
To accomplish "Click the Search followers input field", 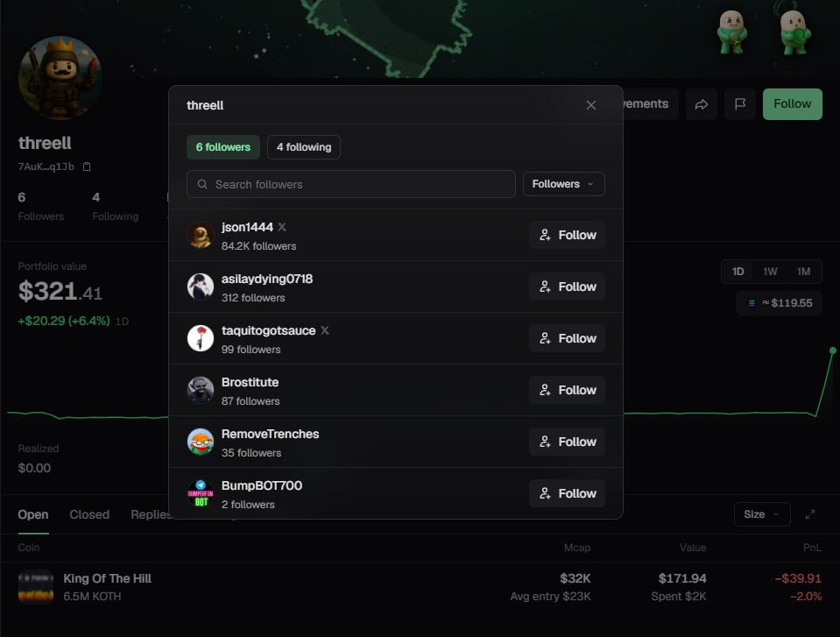I will [x=351, y=184].
